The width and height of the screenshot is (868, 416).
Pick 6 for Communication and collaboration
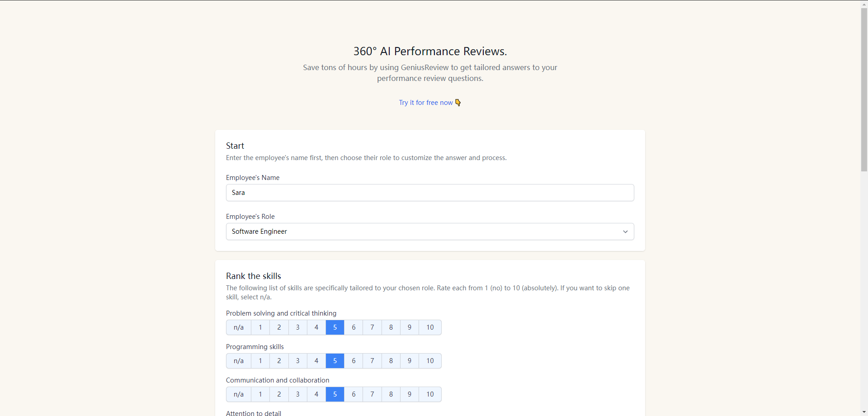coord(354,394)
